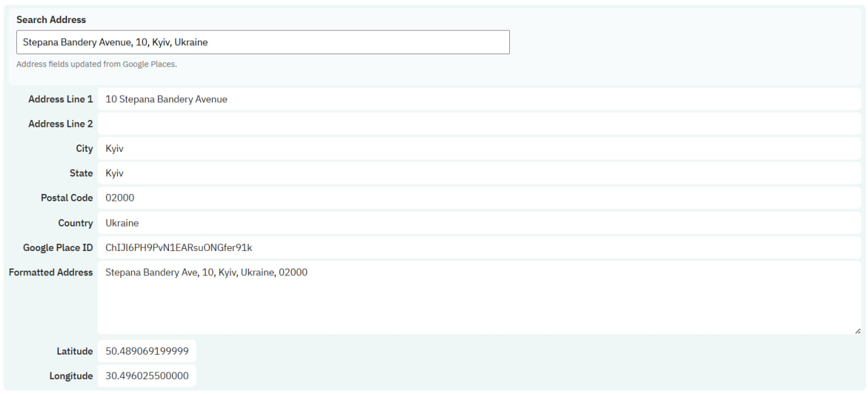868x394 pixels.
Task: Grab the textarea resize handle corner
Action: click(x=857, y=330)
